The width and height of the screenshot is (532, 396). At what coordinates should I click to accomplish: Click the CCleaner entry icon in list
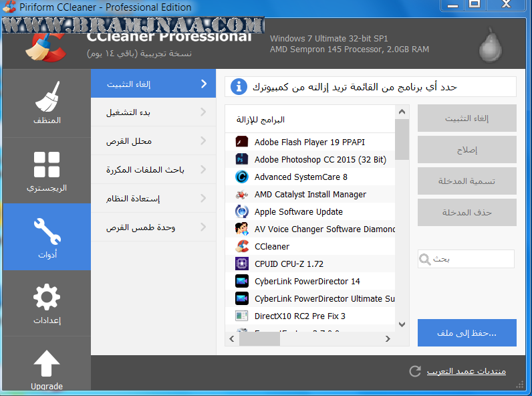tap(241, 246)
